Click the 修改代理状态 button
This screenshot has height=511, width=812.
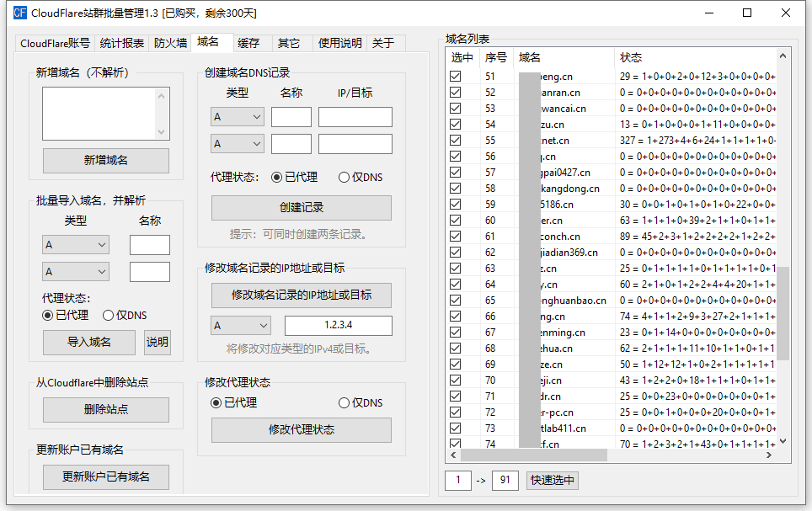coord(302,429)
